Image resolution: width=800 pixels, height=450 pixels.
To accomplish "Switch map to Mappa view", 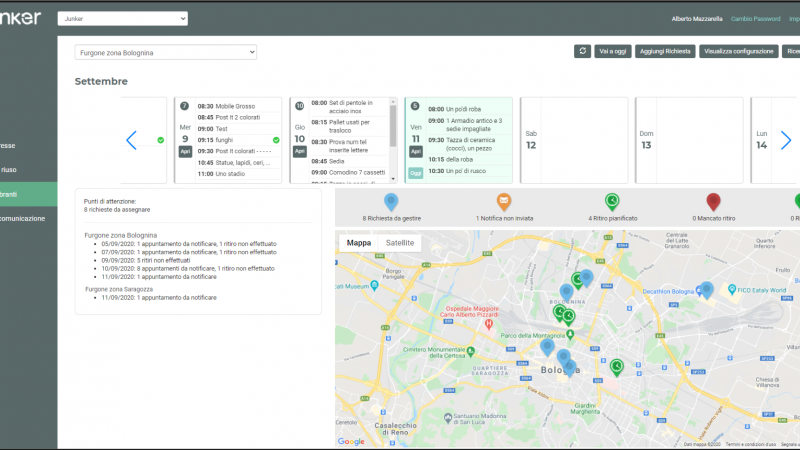I will click(x=359, y=243).
